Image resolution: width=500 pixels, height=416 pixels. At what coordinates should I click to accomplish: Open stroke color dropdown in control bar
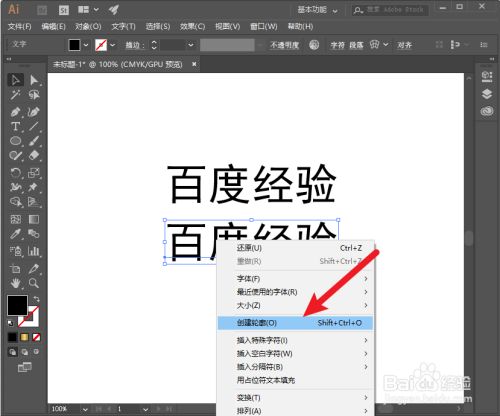tap(113, 45)
